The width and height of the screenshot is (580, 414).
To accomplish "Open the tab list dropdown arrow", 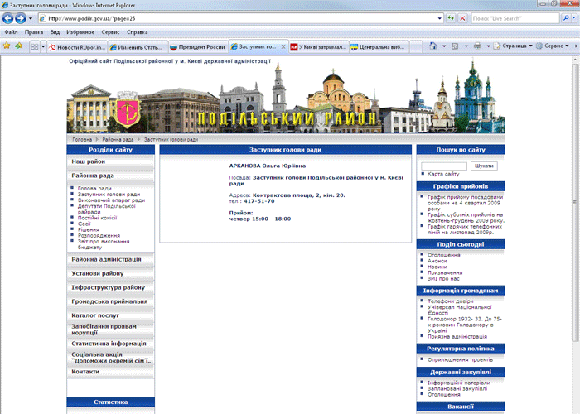I will pos(43,47).
